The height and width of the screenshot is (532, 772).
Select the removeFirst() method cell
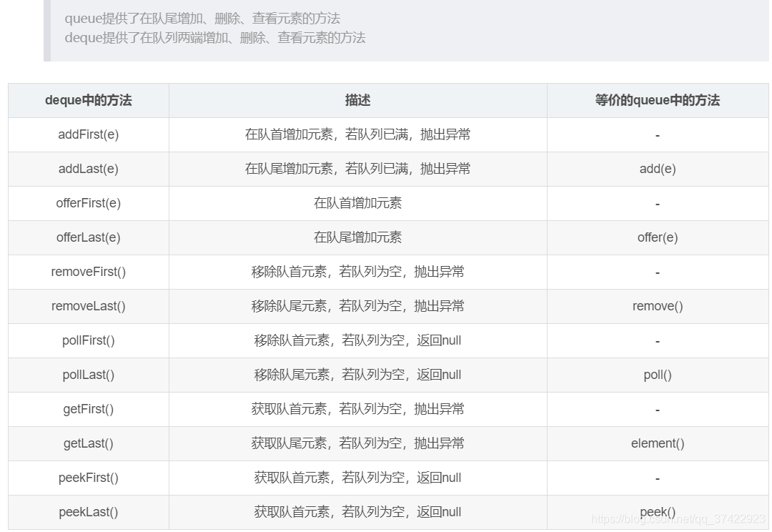coord(88,272)
